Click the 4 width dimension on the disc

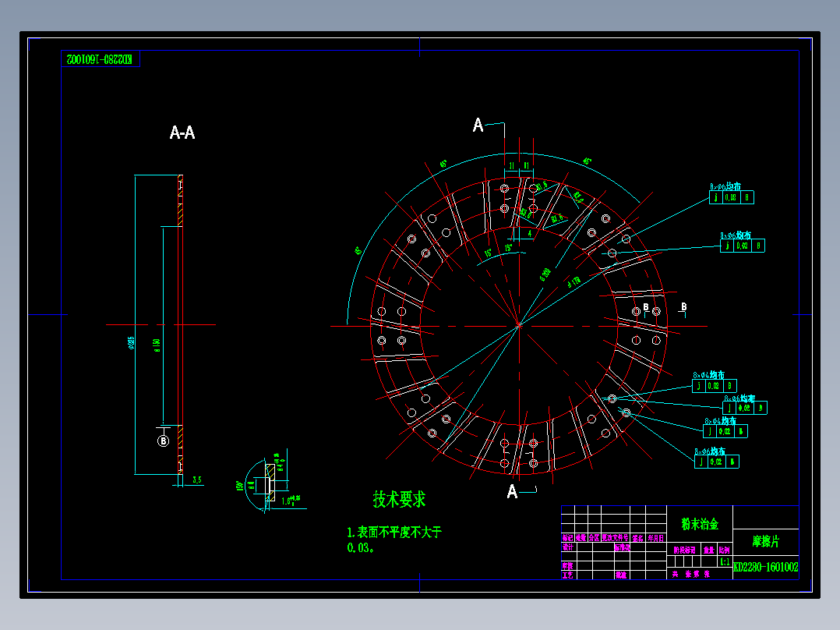(x=530, y=233)
